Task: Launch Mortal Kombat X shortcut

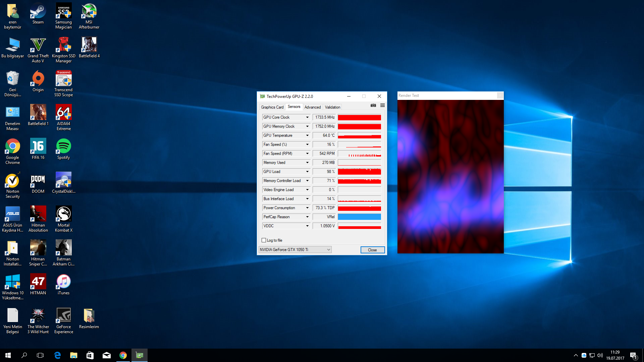Action: tap(63, 219)
